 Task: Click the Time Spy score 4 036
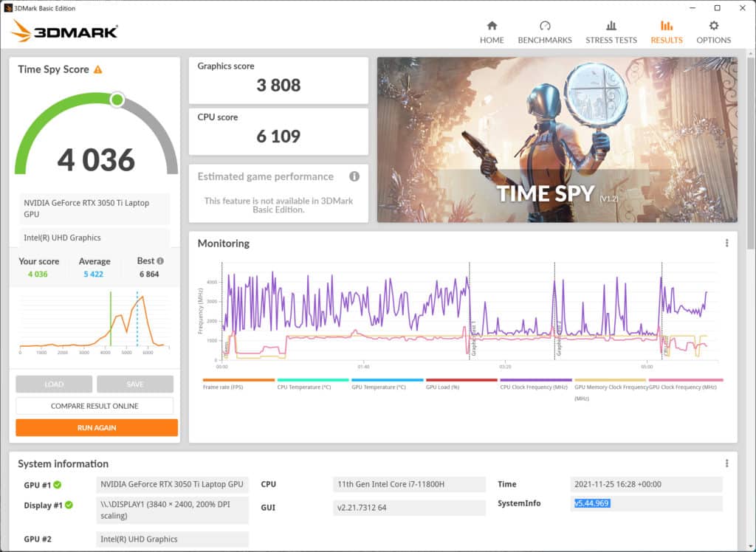tap(96, 159)
